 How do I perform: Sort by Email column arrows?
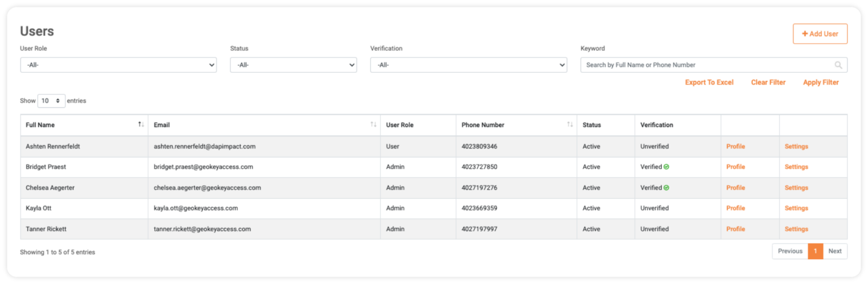[374, 124]
